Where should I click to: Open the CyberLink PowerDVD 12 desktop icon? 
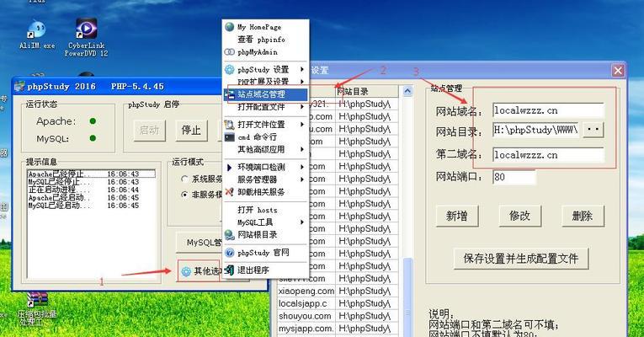[86, 36]
